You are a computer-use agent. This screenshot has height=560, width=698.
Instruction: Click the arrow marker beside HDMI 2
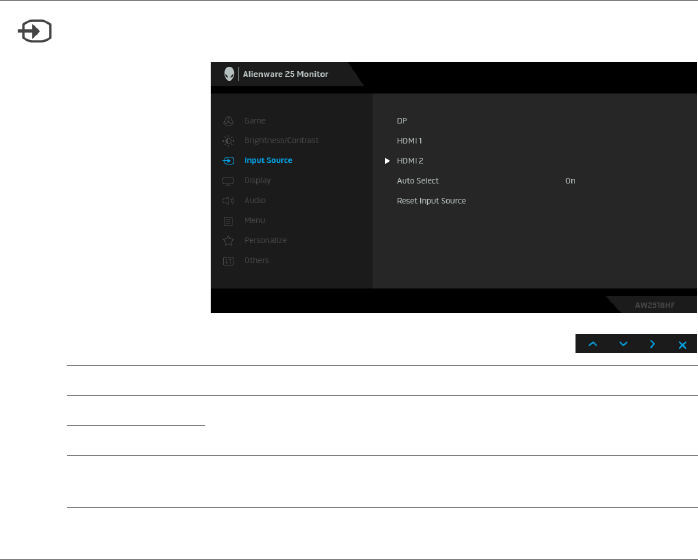tap(387, 161)
